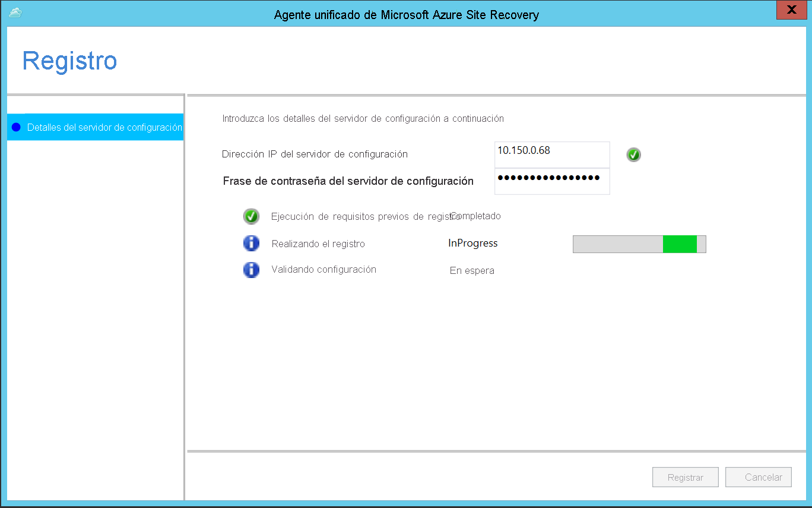Close the Azure Site Recovery window
Viewport: 812px width, 508px height.
click(x=791, y=11)
